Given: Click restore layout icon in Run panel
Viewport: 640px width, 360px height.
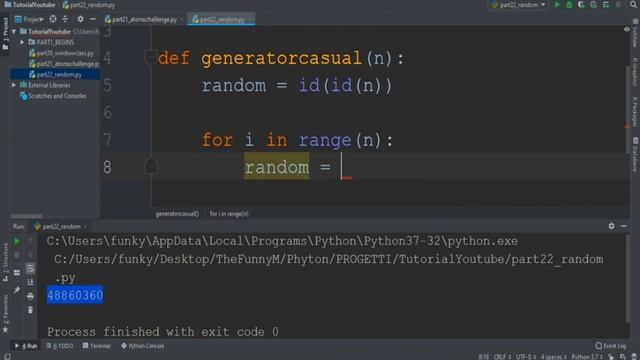Looking at the screenshot, I should pos(17,272).
